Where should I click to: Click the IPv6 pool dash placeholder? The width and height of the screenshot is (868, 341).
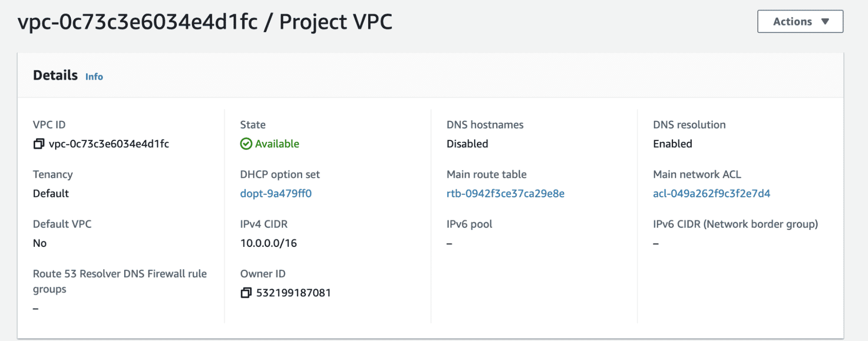coord(449,243)
